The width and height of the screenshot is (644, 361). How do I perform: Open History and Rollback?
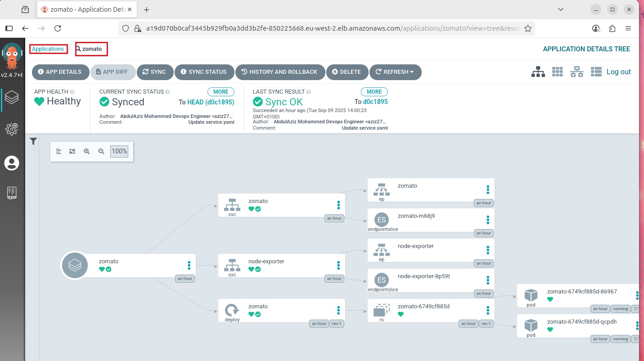[x=279, y=72]
